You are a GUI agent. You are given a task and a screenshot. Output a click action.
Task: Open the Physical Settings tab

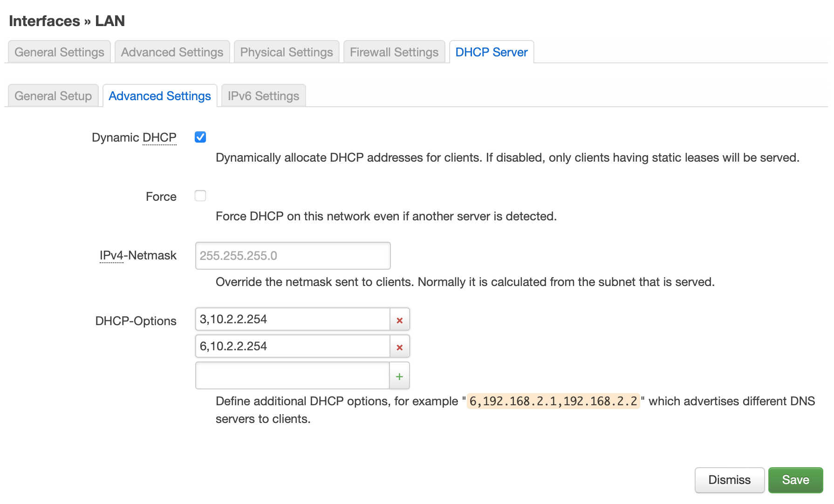click(286, 52)
